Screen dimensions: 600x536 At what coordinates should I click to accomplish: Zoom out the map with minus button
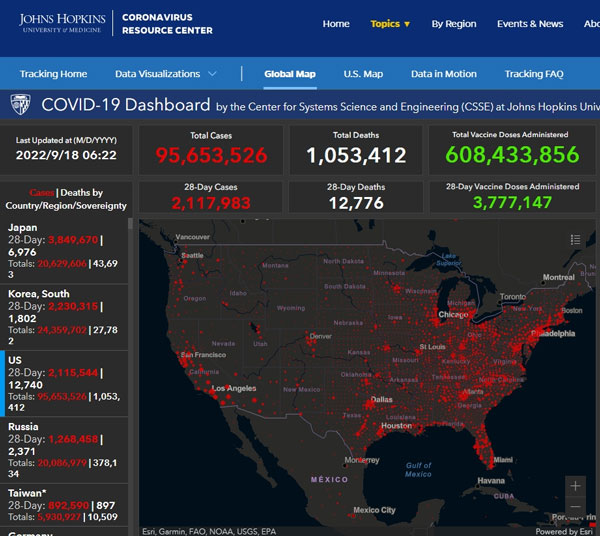coord(575,510)
